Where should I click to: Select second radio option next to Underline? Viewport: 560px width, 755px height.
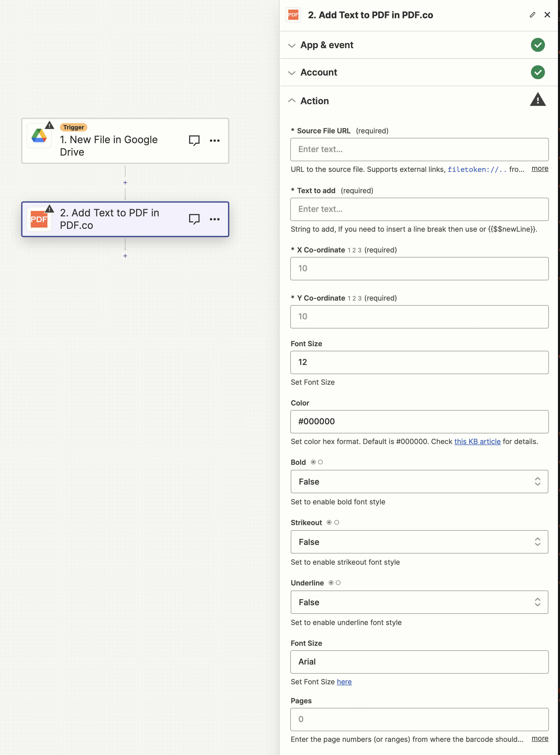[338, 583]
